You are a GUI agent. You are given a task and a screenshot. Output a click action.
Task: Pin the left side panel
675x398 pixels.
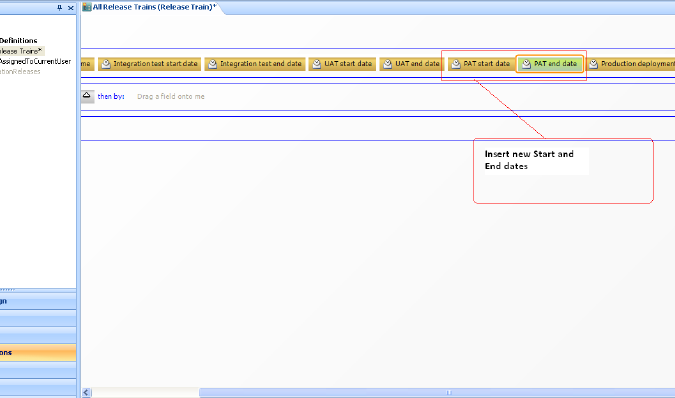[x=59, y=8]
